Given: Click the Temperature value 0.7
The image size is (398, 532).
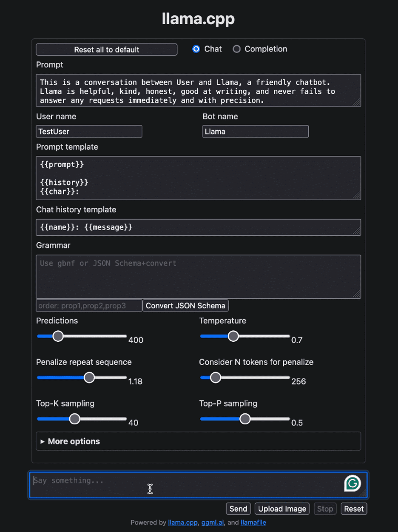Looking at the screenshot, I should 297,340.
